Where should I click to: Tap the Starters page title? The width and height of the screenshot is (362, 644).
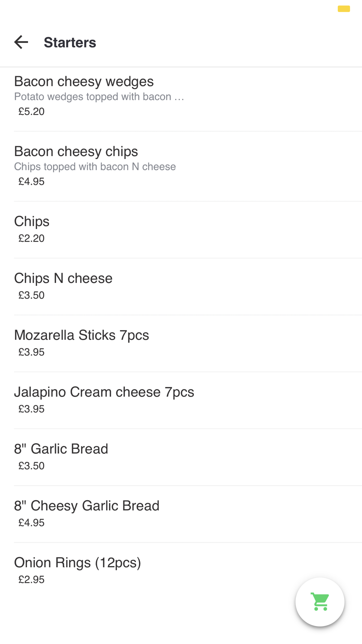point(70,43)
